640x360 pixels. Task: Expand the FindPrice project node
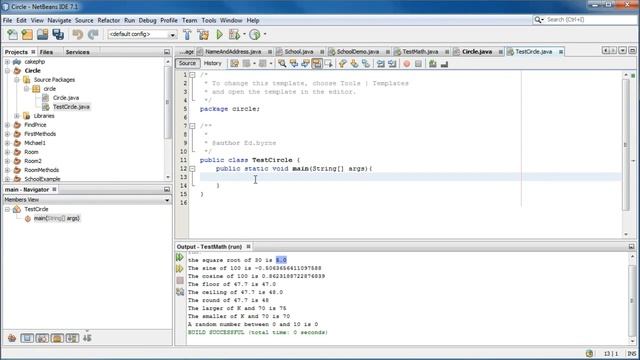point(7,125)
